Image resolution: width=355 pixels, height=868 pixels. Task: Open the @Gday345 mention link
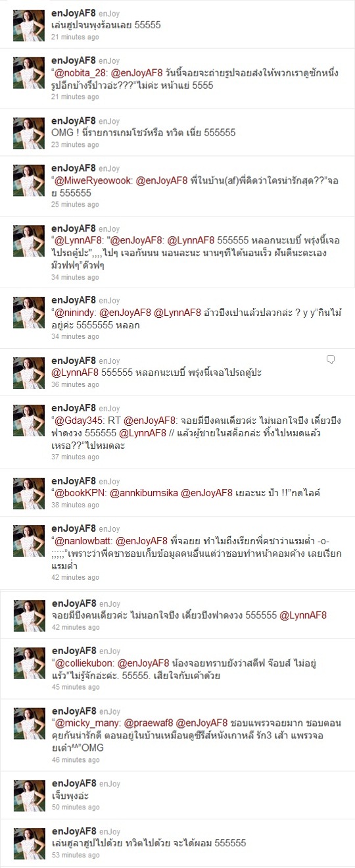pos(79,420)
